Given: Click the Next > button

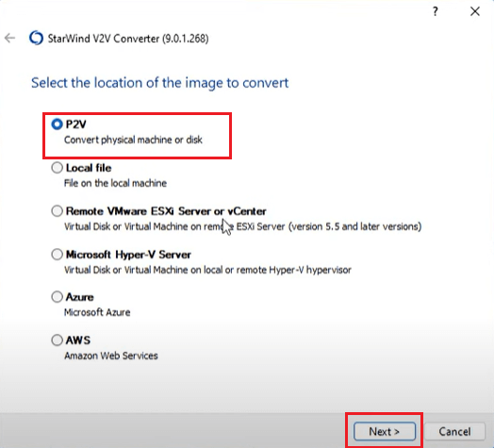Looking at the screenshot, I should pyautogui.click(x=385, y=431).
